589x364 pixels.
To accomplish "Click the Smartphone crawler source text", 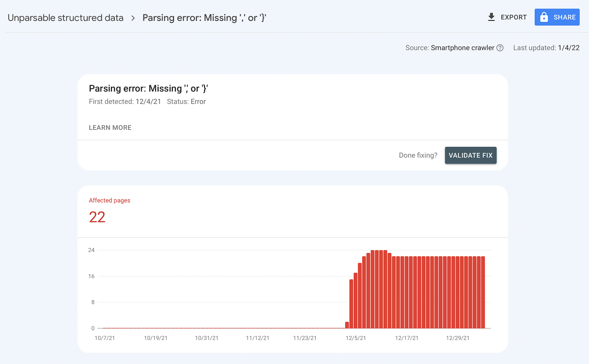I will (x=462, y=48).
